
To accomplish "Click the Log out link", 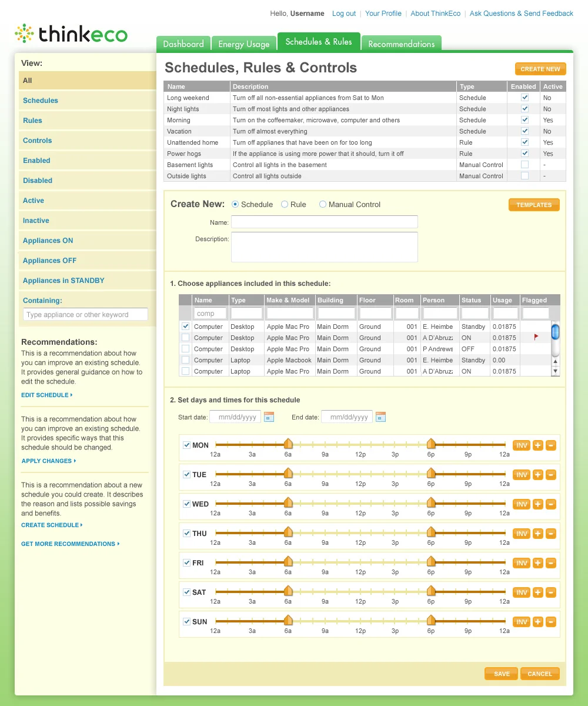I will click(x=344, y=14).
